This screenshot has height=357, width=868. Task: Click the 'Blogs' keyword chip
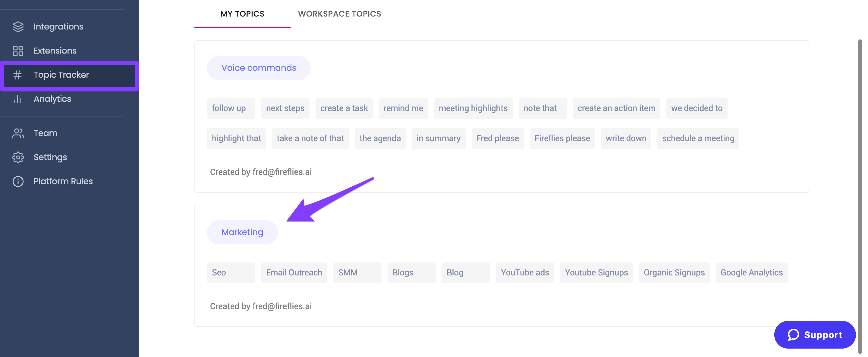pyautogui.click(x=411, y=272)
